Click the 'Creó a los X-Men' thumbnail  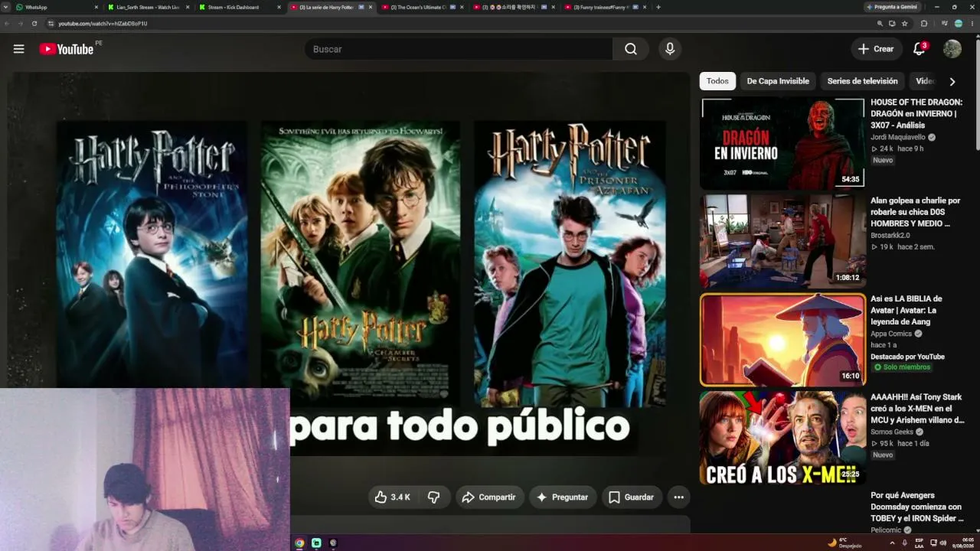tap(782, 438)
